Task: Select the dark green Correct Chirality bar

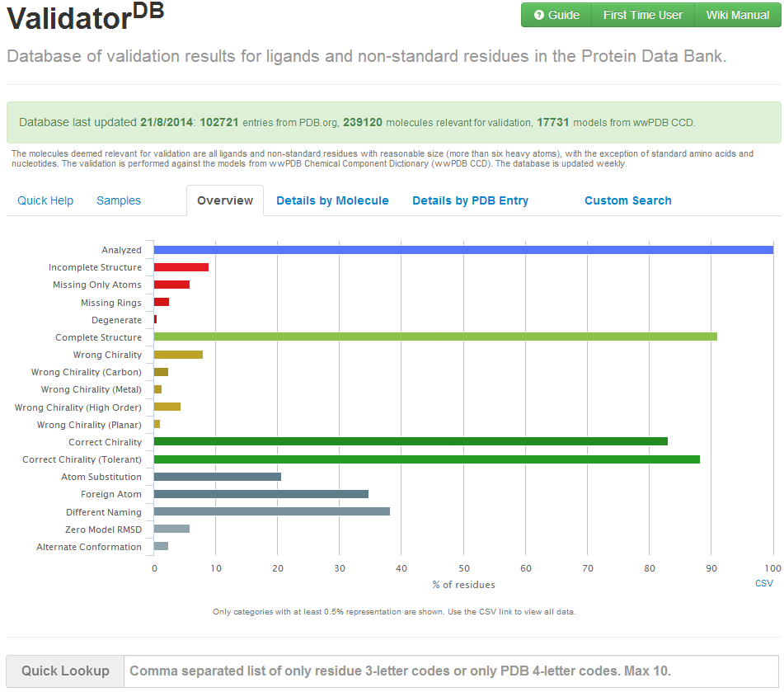Action: (x=411, y=441)
